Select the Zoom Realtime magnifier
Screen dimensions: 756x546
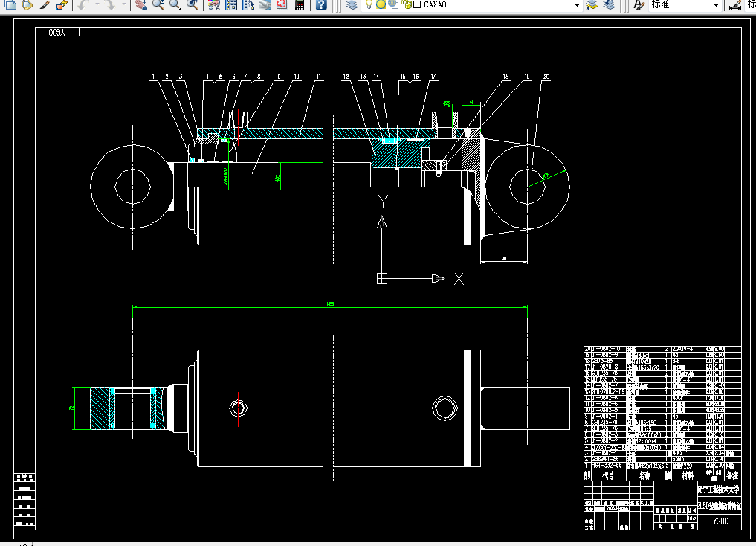pyautogui.click(x=158, y=4)
